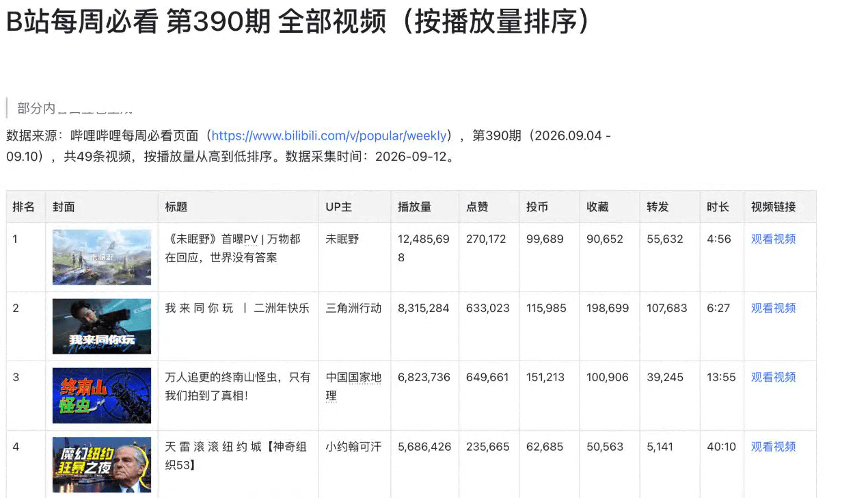The image size is (868, 498).
Task: Click the 数据来源 description paragraph text
Action: point(308,146)
